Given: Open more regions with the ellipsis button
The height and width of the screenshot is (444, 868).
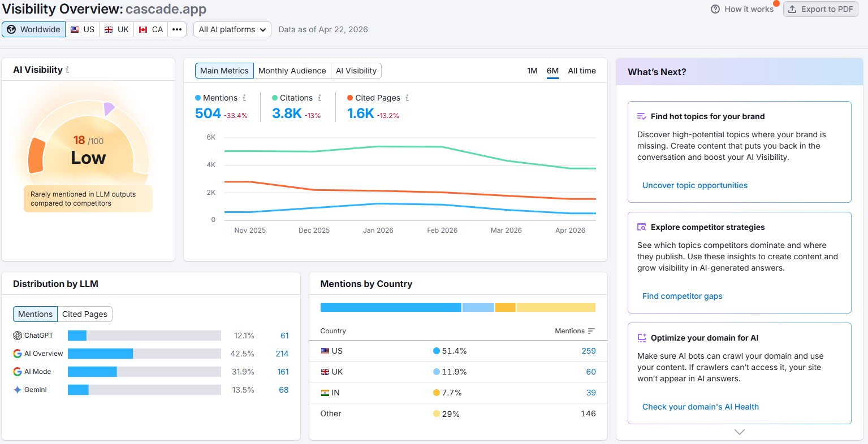Looking at the screenshot, I should pos(177,29).
